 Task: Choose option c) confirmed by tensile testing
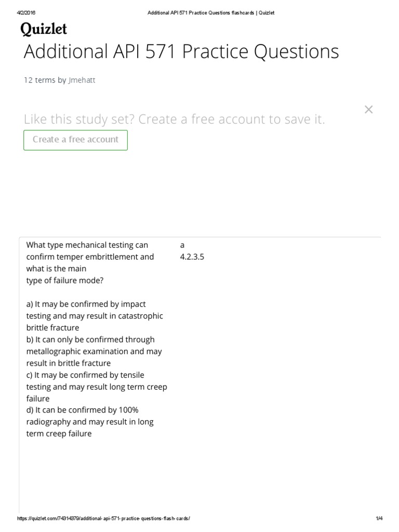96,387
